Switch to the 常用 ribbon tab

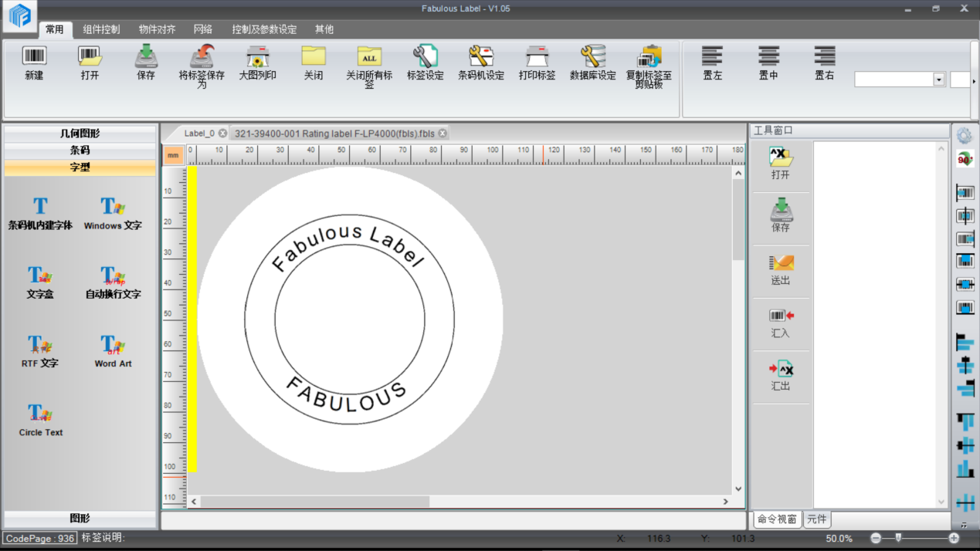click(55, 29)
